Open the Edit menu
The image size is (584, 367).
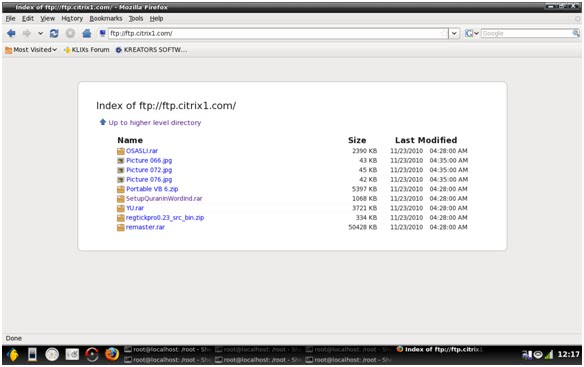(x=28, y=19)
